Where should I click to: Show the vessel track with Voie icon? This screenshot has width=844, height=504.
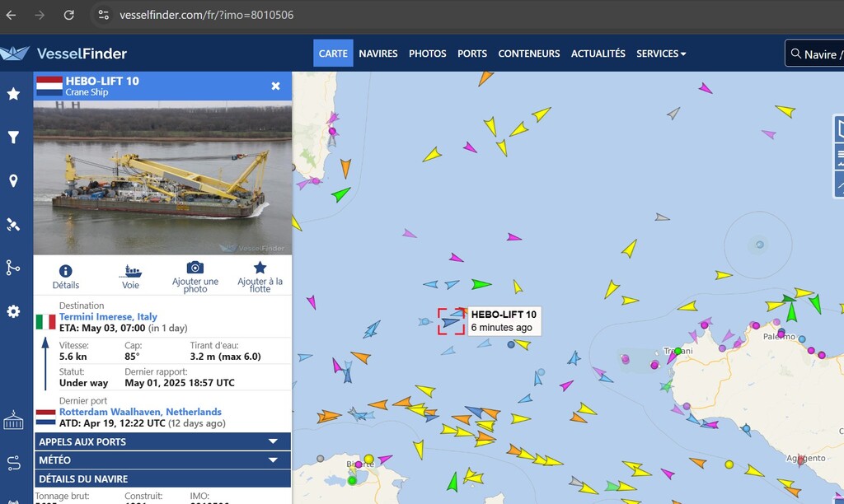(130, 271)
